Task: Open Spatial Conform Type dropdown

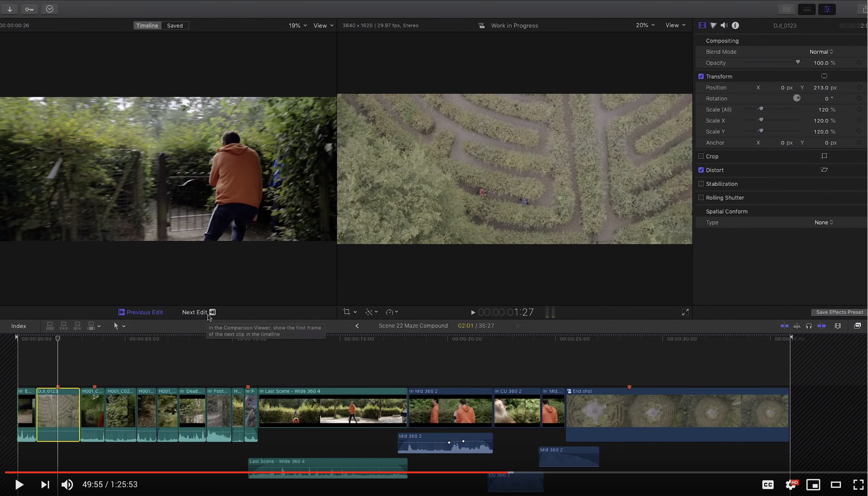Action: pyautogui.click(x=824, y=223)
